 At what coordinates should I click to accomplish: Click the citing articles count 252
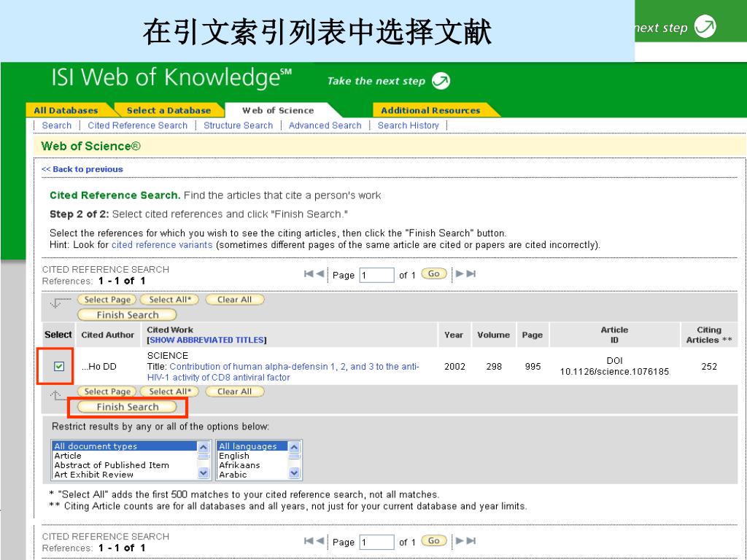pos(709,366)
